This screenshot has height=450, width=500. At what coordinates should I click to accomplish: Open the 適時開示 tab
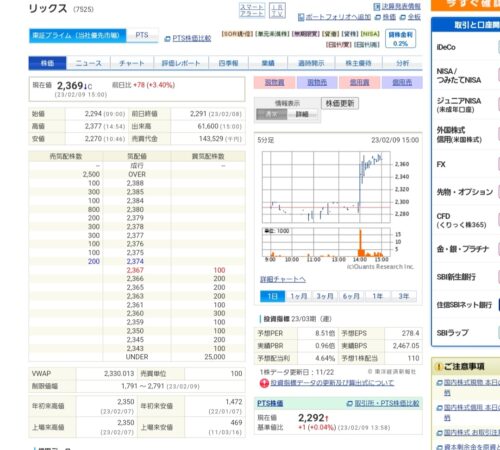click(311, 63)
